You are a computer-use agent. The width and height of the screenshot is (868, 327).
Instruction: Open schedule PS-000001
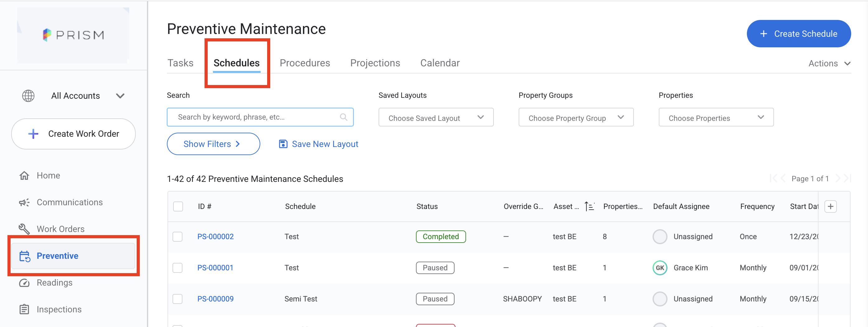215,268
